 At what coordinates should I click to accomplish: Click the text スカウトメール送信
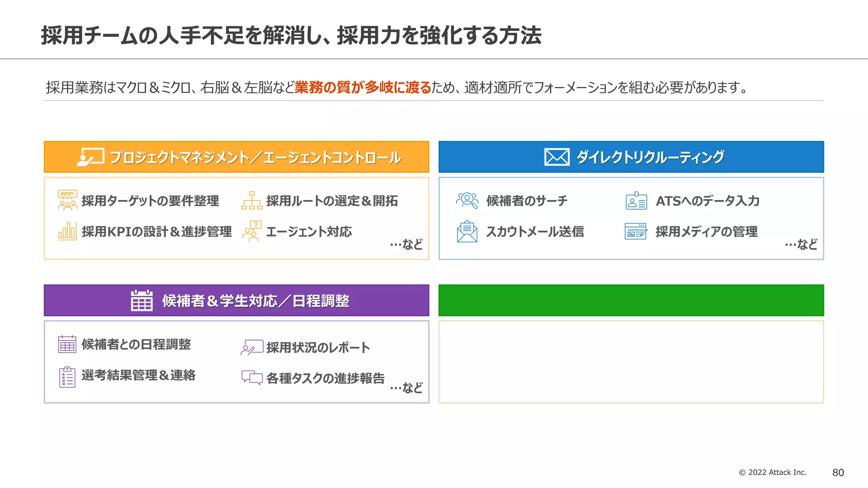[x=535, y=232]
